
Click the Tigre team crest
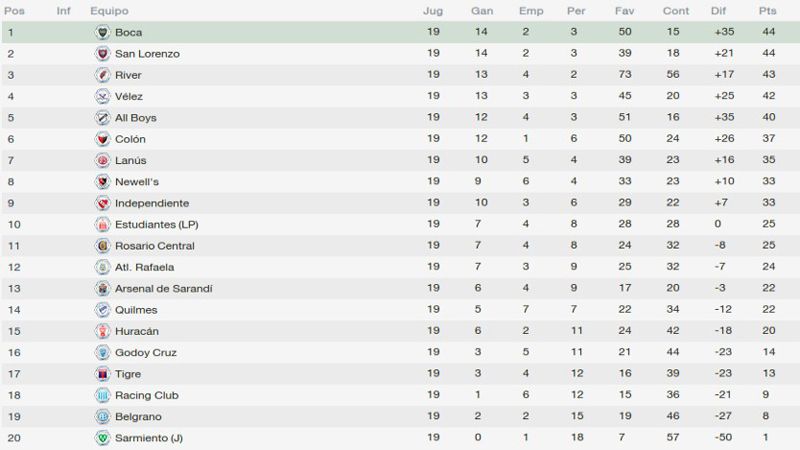pos(103,374)
